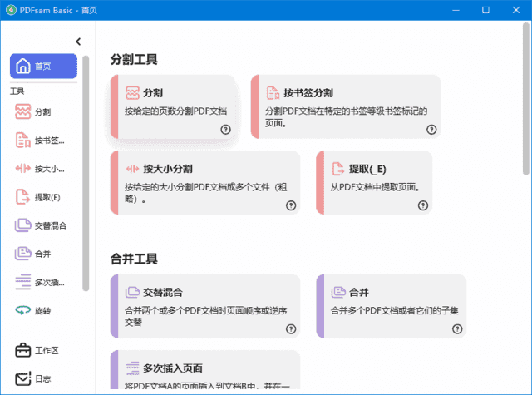The width and height of the screenshot is (532, 395).
Task: Select the 多次插入 sidebar icon
Action: pos(23,282)
